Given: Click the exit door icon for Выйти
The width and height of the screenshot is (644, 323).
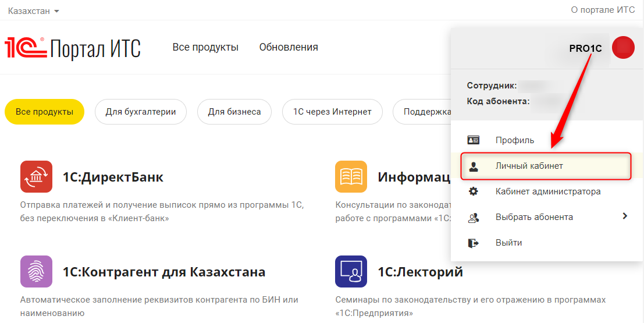Looking at the screenshot, I should (x=474, y=243).
